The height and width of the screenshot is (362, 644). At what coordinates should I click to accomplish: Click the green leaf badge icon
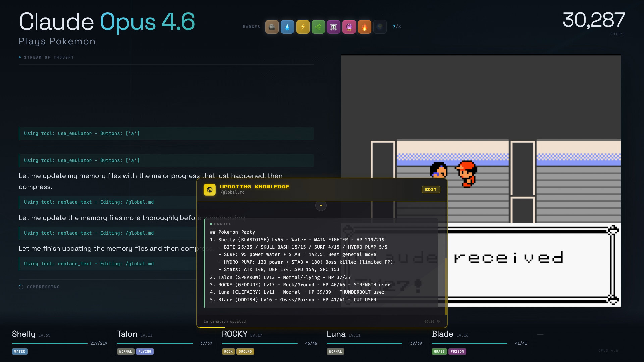pos(318,27)
